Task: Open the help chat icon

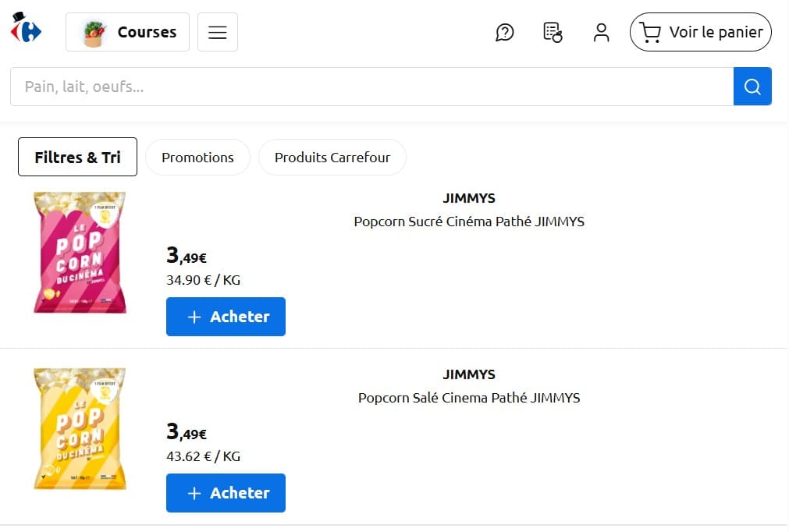Action: click(x=504, y=32)
